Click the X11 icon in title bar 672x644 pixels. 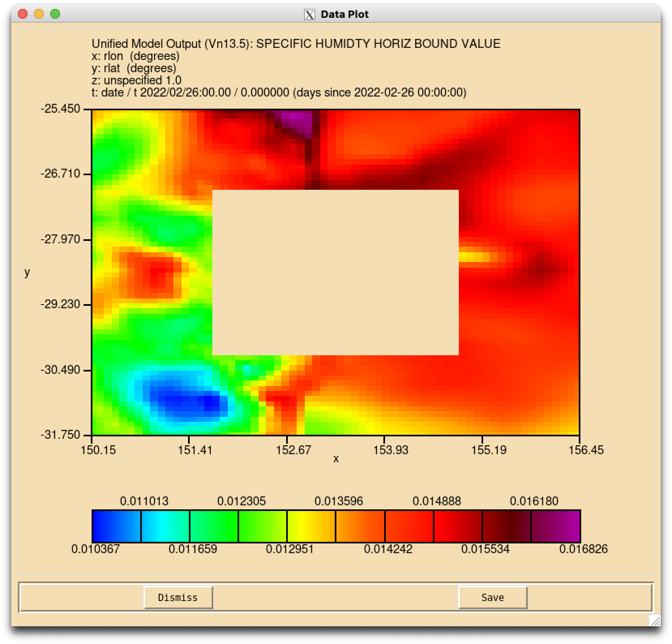pyautogui.click(x=309, y=15)
